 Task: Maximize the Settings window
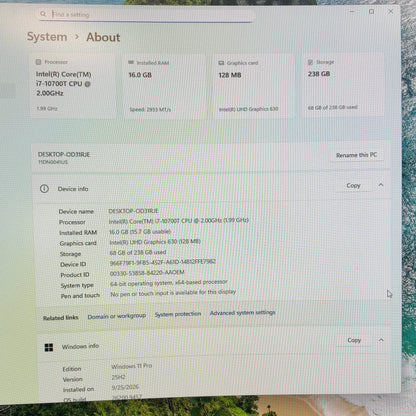point(371,12)
